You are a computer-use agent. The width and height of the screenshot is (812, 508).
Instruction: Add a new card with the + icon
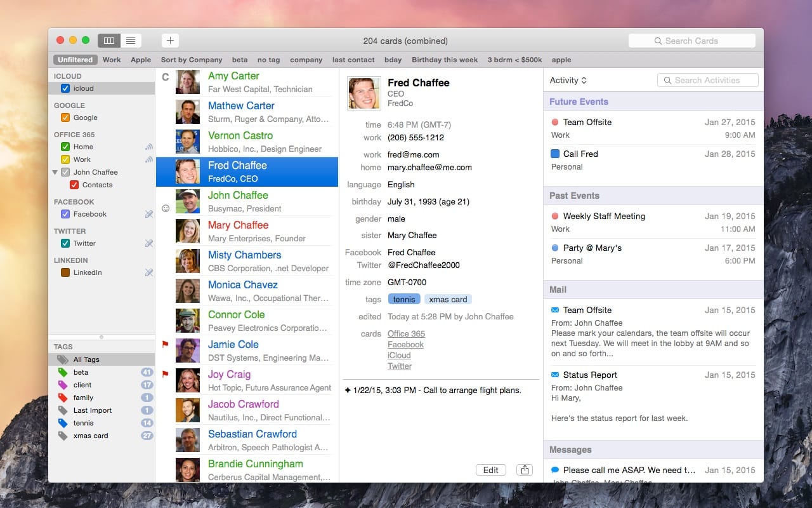click(x=169, y=39)
